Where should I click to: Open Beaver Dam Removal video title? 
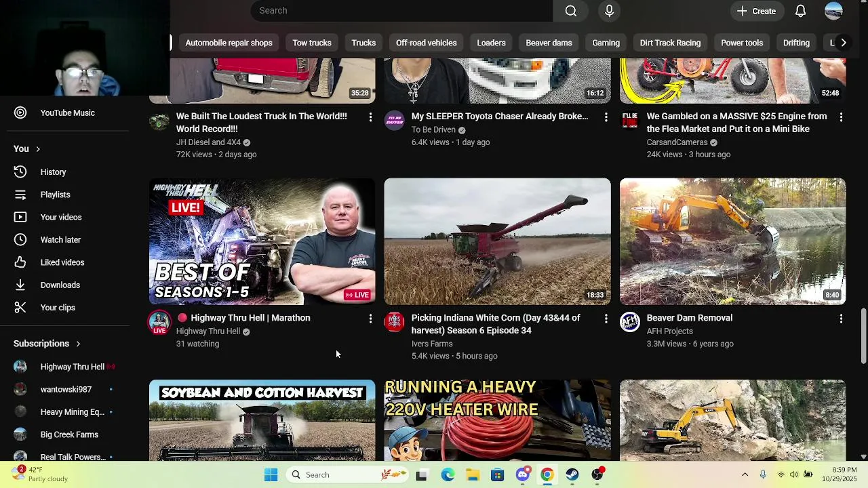point(689,318)
